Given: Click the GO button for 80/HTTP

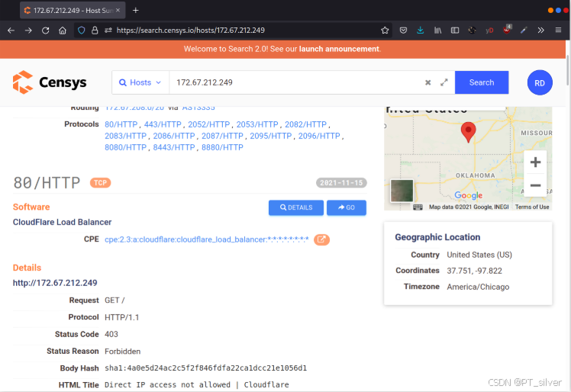Looking at the screenshot, I should [x=347, y=207].
